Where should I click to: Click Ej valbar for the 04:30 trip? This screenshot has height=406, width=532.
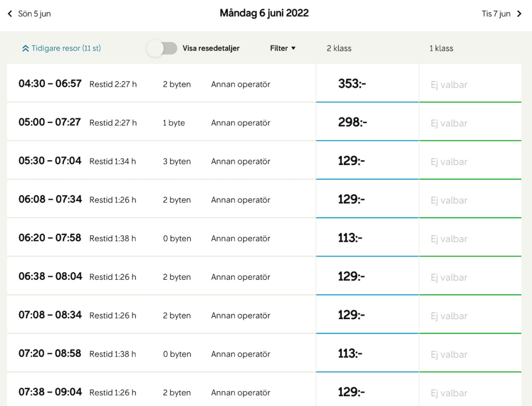(449, 84)
